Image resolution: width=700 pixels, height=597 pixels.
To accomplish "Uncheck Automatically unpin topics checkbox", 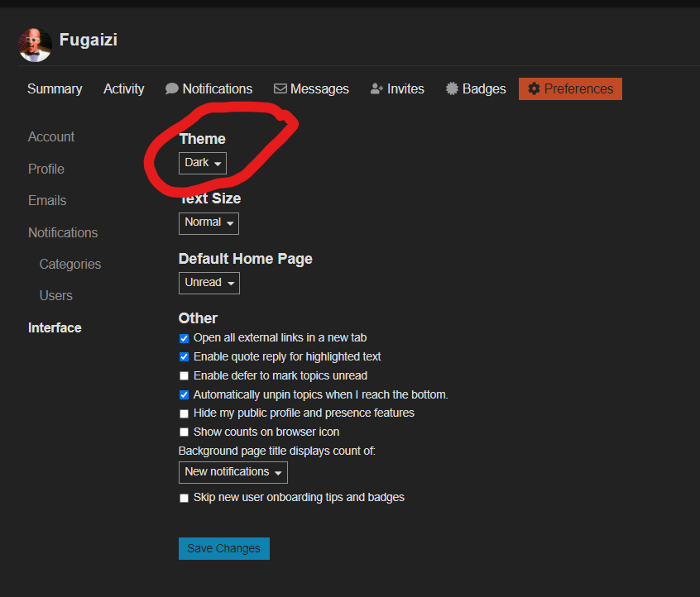I will pos(184,395).
